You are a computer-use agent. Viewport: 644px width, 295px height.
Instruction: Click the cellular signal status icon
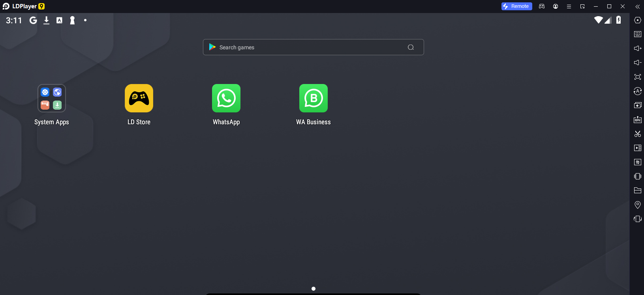click(x=608, y=20)
